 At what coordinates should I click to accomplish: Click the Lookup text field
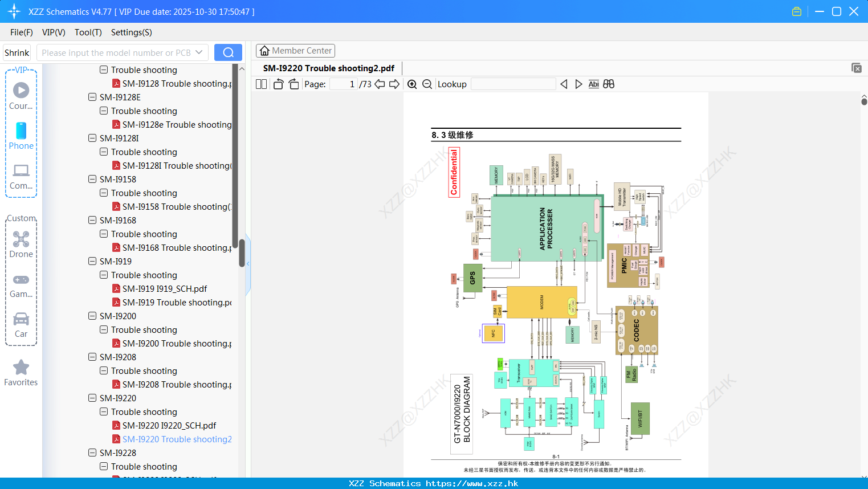click(x=513, y=84)
